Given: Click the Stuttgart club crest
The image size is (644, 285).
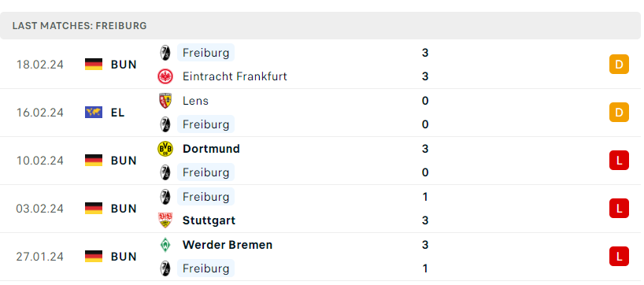Looking at the screenshot, I should pyautogui.click(x=165, y=220).
